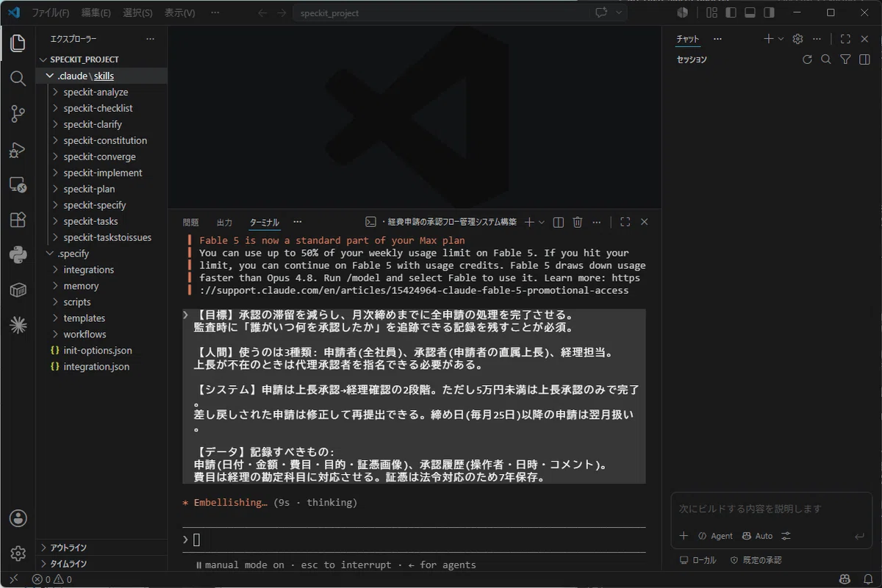This screenshot has width=882, height=588.
Task: Maximize the terminal panel size
Action: tap(625, 222)
